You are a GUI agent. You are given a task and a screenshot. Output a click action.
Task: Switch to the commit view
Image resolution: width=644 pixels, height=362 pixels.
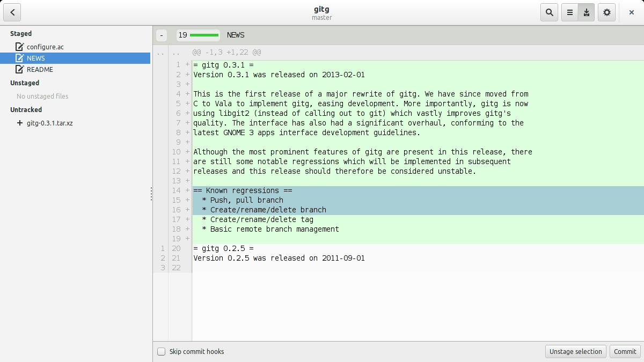pyautogui.click(x=587, y=12)
